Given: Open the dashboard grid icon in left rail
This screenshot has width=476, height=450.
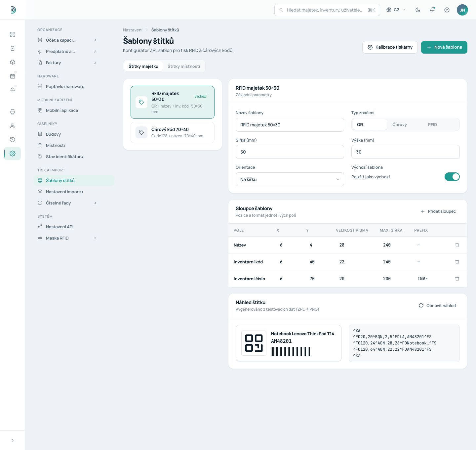Looking at the screenshot, I should pos(13,34).
